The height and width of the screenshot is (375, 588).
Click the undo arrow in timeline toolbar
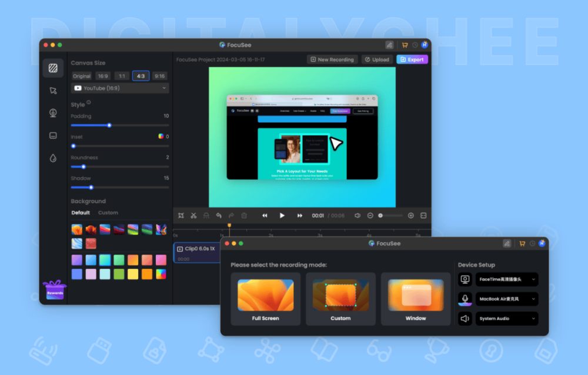[x=219, y=215]
